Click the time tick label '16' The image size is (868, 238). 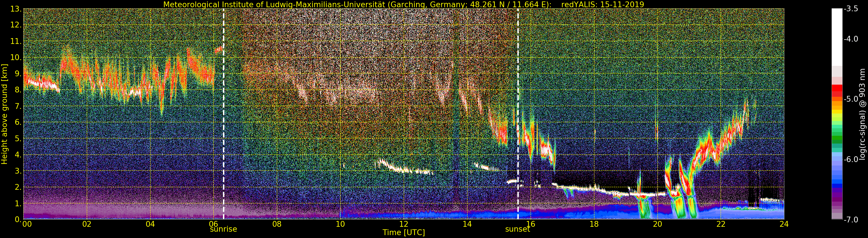(530, 224)
